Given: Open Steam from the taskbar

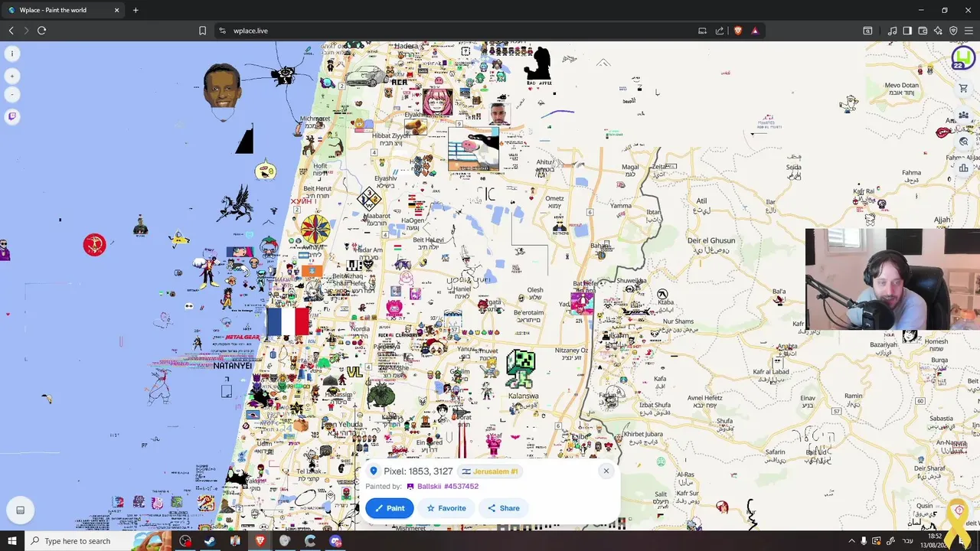Looking at the screenshot, I should click(x=210, y=541).
